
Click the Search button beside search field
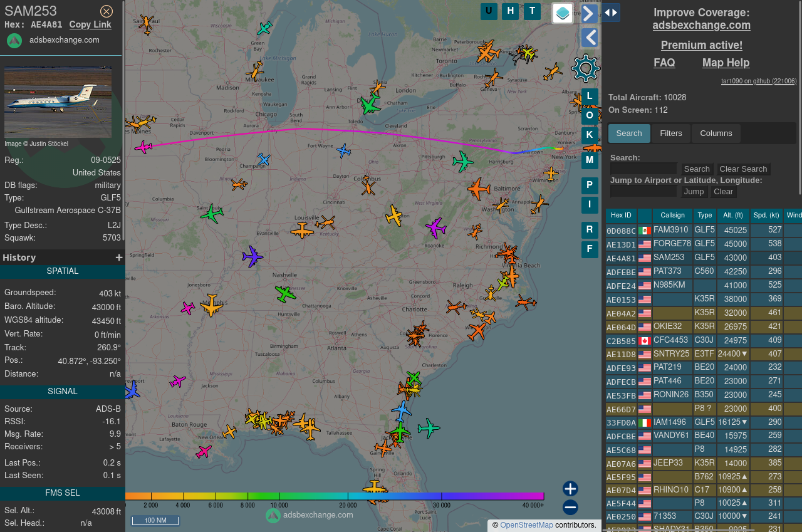click(697, 169)
